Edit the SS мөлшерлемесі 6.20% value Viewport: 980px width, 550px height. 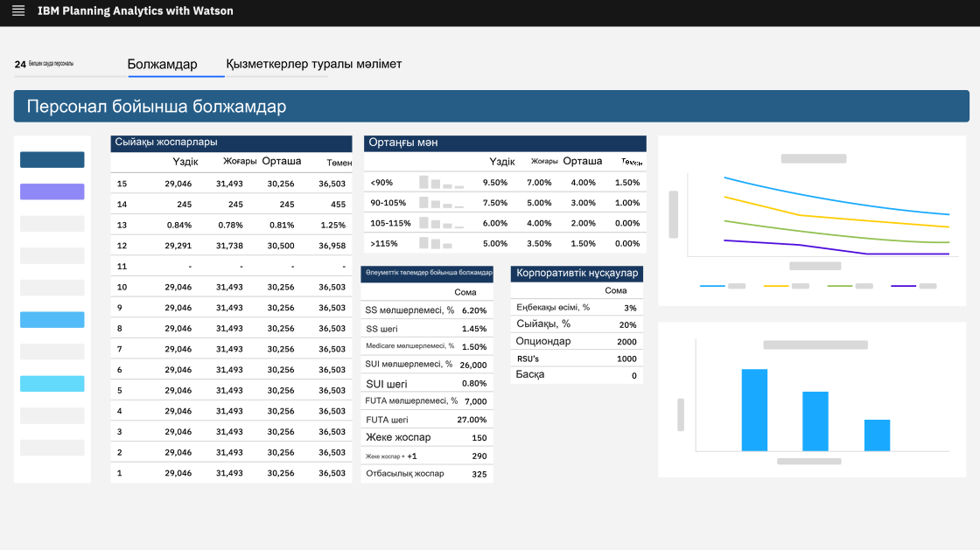[473, 310]
